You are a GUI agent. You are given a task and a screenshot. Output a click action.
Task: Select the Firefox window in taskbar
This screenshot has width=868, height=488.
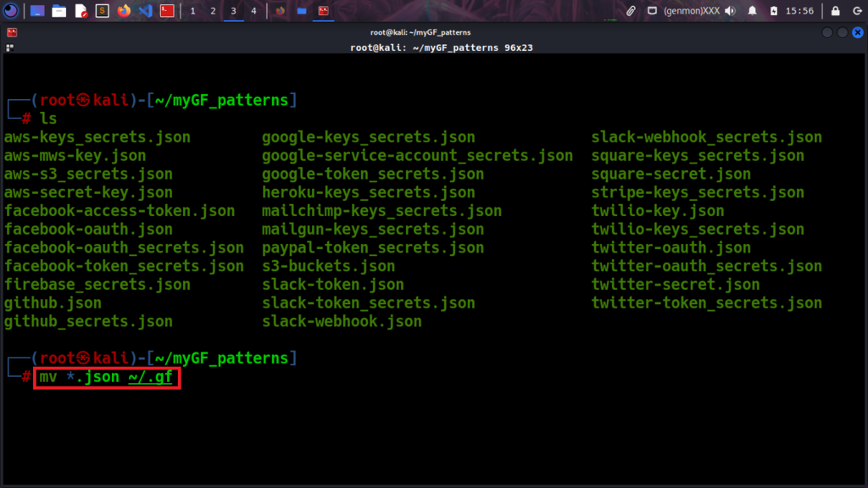pyautogui.click(x=281, y=11)
